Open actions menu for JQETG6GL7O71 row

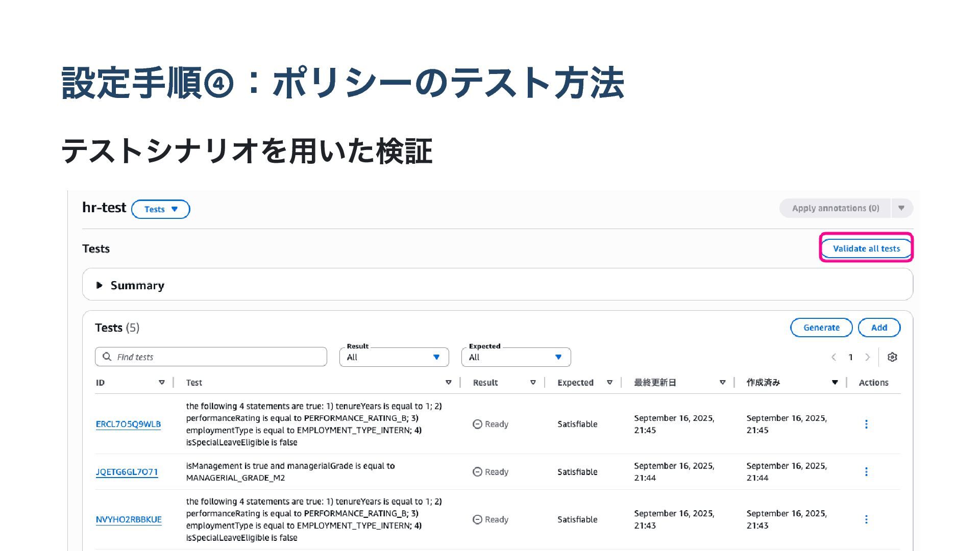point(866,472)
